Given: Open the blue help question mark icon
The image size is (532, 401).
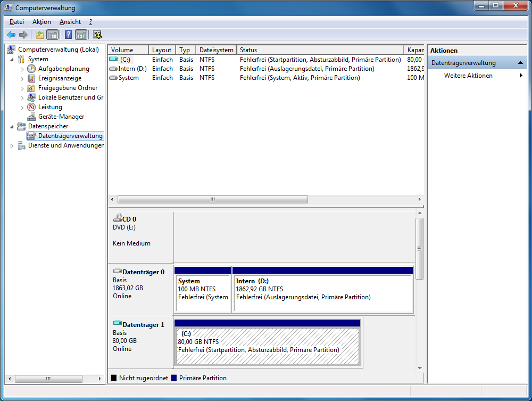Looking at the screenshot, I should 68,35.
